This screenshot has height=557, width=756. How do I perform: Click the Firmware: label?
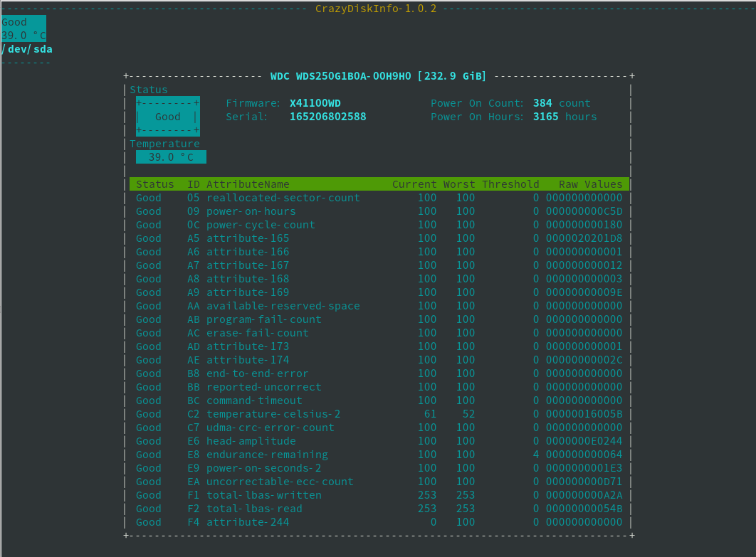pyautogui.click(x=253, y=103)
